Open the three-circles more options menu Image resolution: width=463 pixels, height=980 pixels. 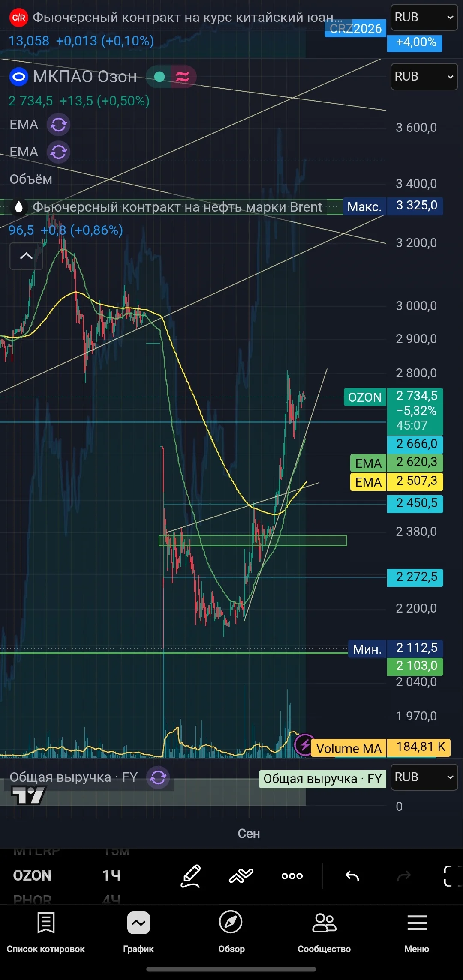[x=292, y=876]
